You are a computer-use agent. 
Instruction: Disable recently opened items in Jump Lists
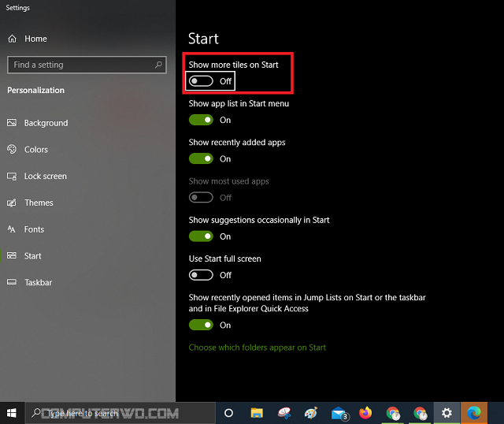point(201,325)
